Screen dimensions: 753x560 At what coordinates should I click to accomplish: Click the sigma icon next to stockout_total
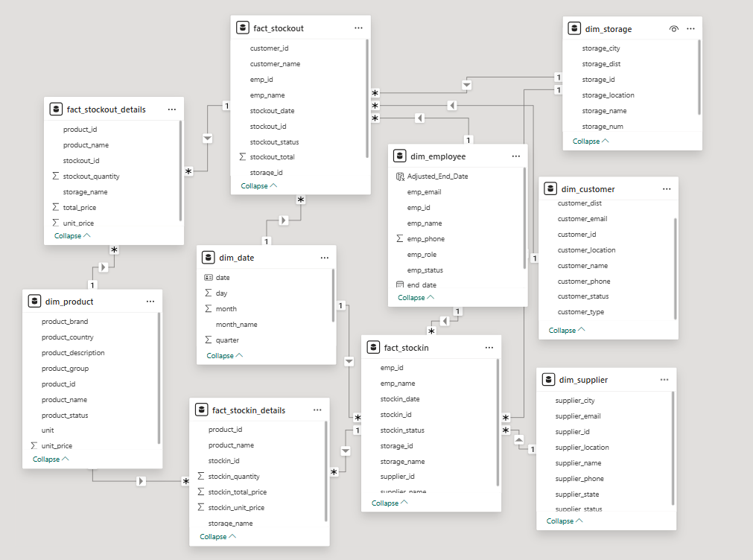tap(243, 156)
